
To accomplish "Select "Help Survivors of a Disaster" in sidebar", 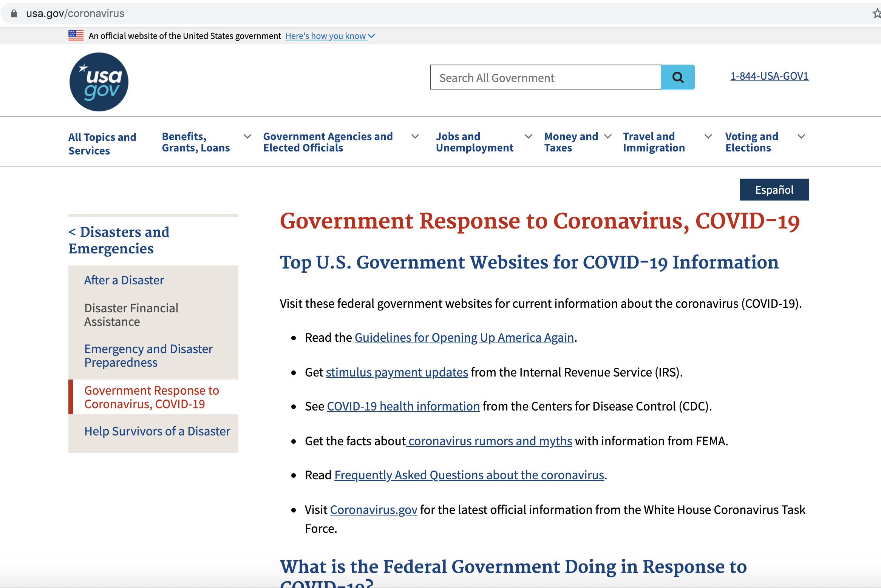I will [157, 431].
